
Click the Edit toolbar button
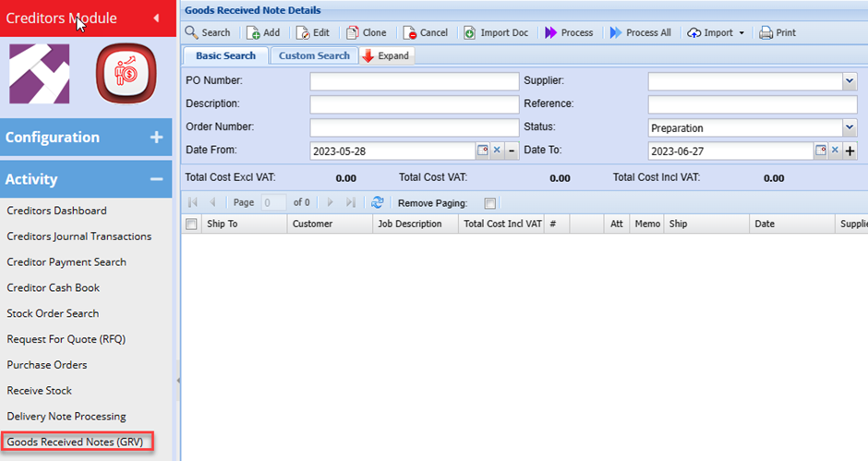click(x=313, y=32)
